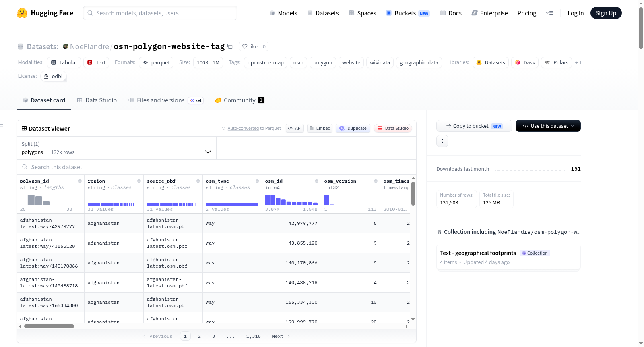Screen dimensions: 644x347
Task: Open the Tabular modality tag
Action: click(64, 62)
